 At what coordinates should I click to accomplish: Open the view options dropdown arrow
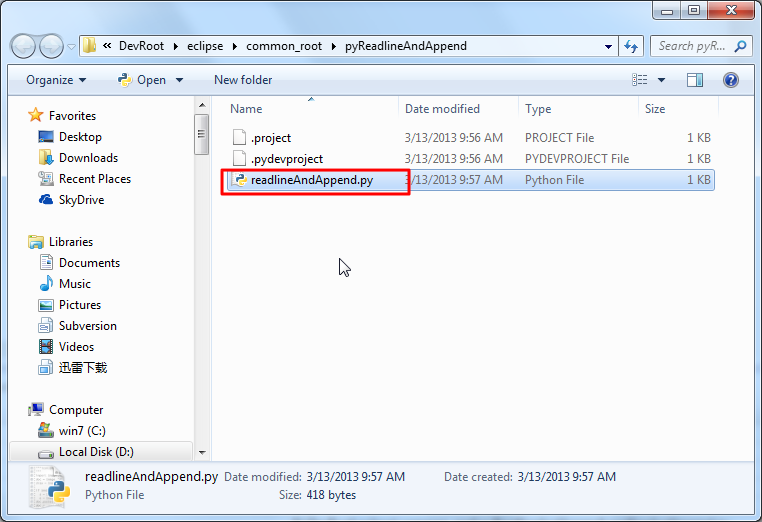[661, 80]
